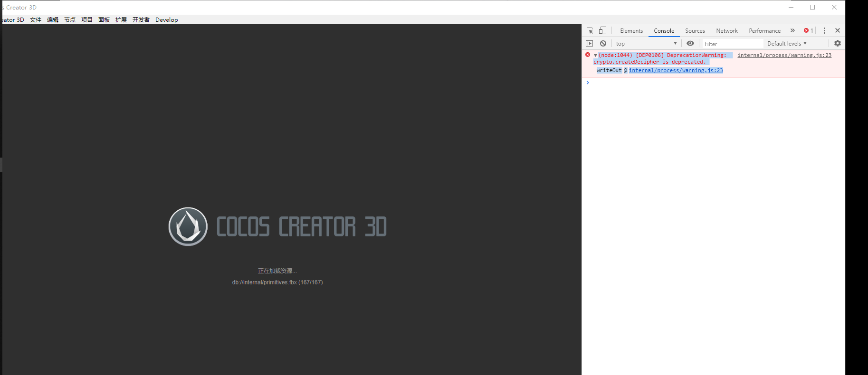
Task: Open the console settings gear
Action: [x=838, y=43]
